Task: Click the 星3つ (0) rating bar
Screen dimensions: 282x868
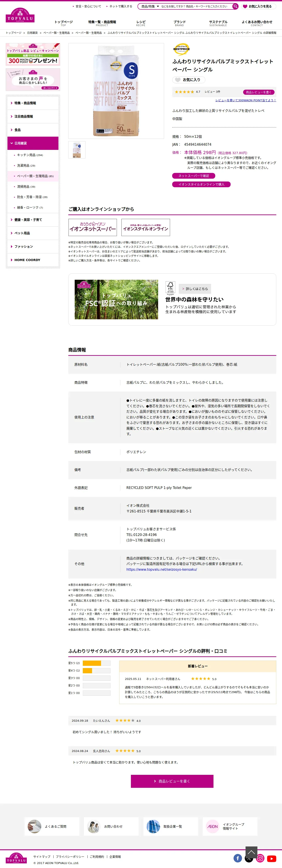Action: click(x=96, y=678)
